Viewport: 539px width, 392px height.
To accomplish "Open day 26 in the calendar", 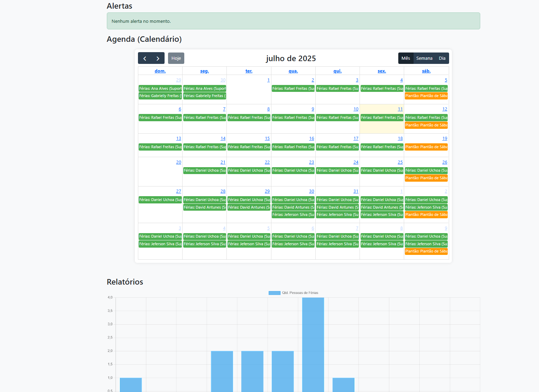I will coord(445,162).
